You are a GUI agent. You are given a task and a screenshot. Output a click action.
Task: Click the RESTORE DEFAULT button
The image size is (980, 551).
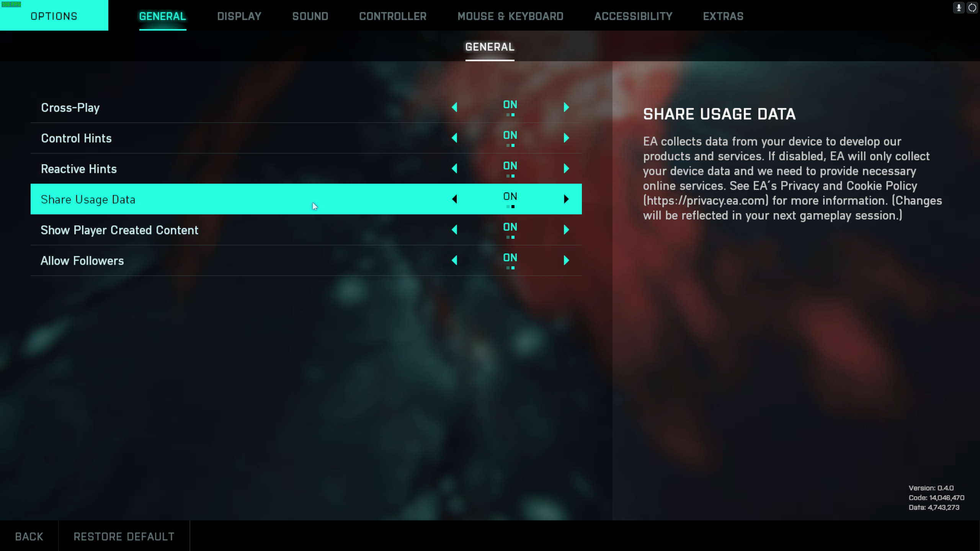coord(124,536)
